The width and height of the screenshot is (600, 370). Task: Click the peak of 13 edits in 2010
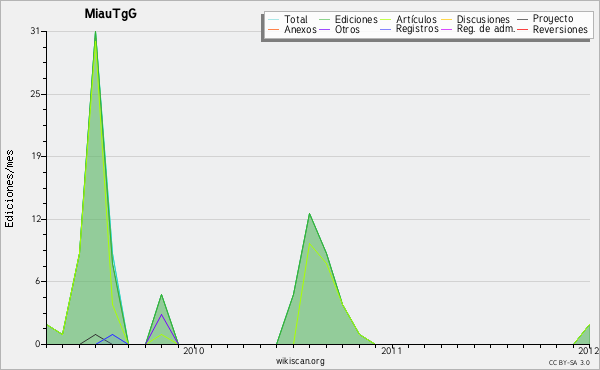(309, 214)
